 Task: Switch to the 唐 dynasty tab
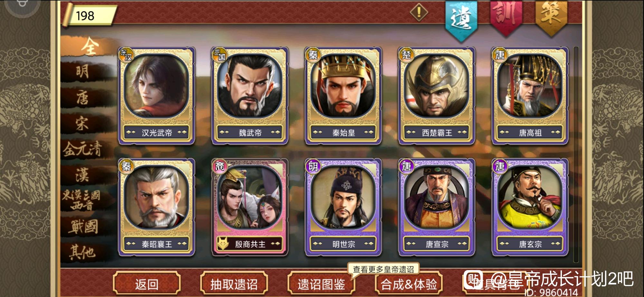(82, 97)
